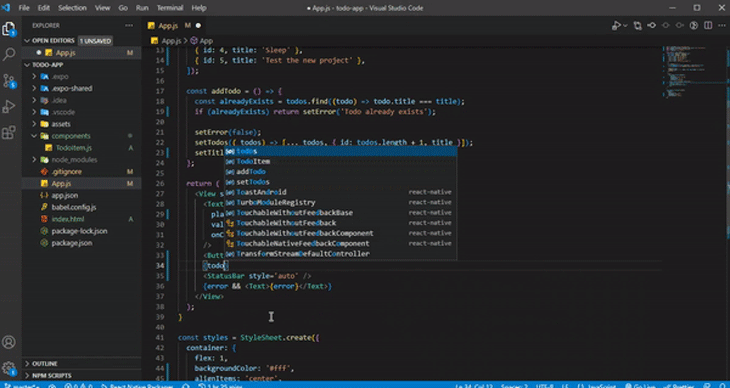Select the App.js editor tab
This screenshot has width=730, height=388.
[x=174, y=26]
